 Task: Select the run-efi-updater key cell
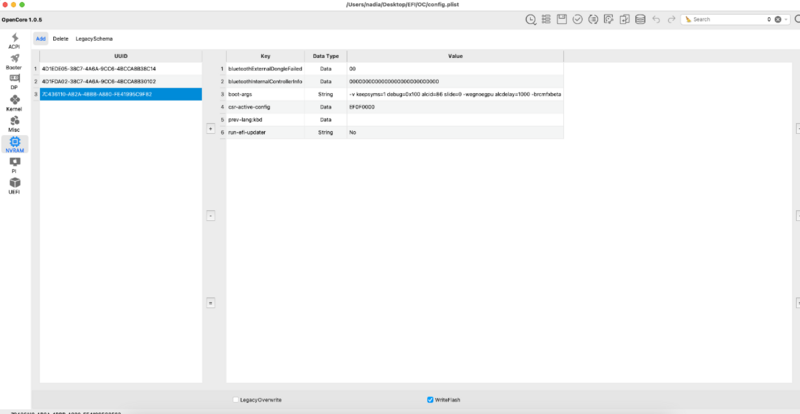(265, 132)
